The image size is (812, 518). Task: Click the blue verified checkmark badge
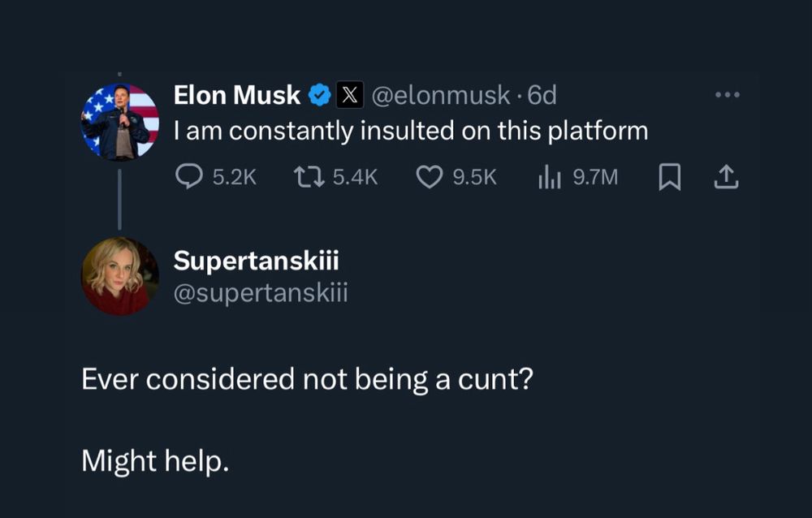pos(320,96)
